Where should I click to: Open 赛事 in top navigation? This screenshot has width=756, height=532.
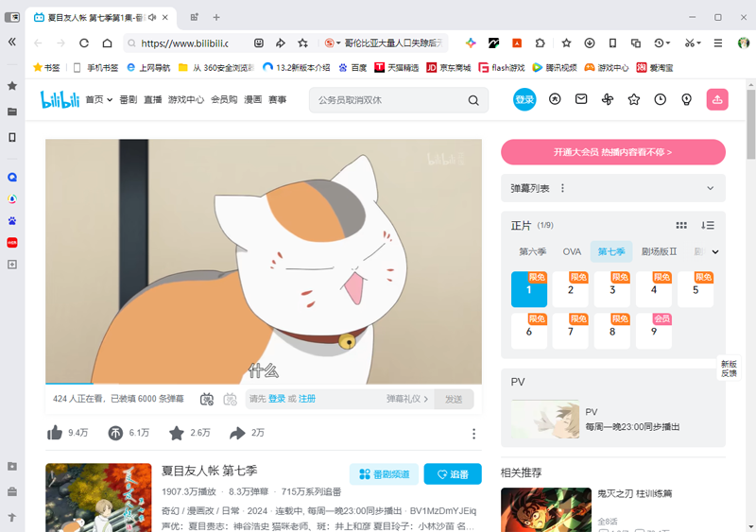(277, 100)
